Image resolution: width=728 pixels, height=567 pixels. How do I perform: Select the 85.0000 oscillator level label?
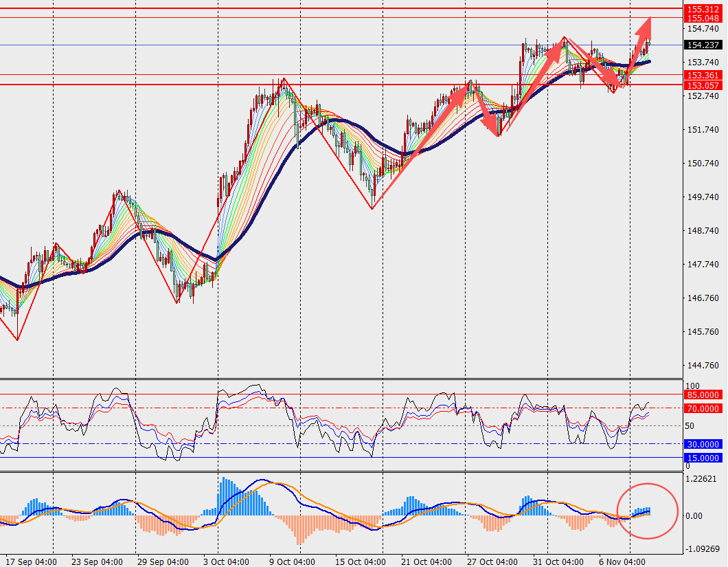tap(703, 394)
